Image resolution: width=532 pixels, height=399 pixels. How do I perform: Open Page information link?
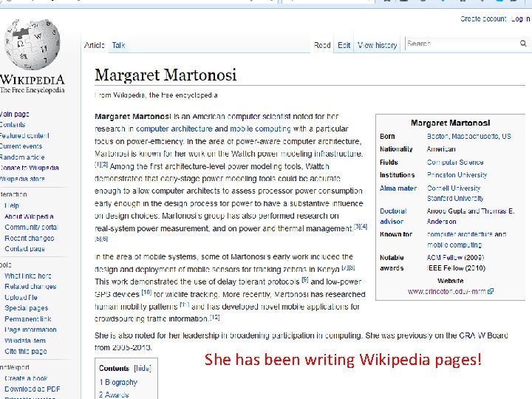tap(30, 330)
